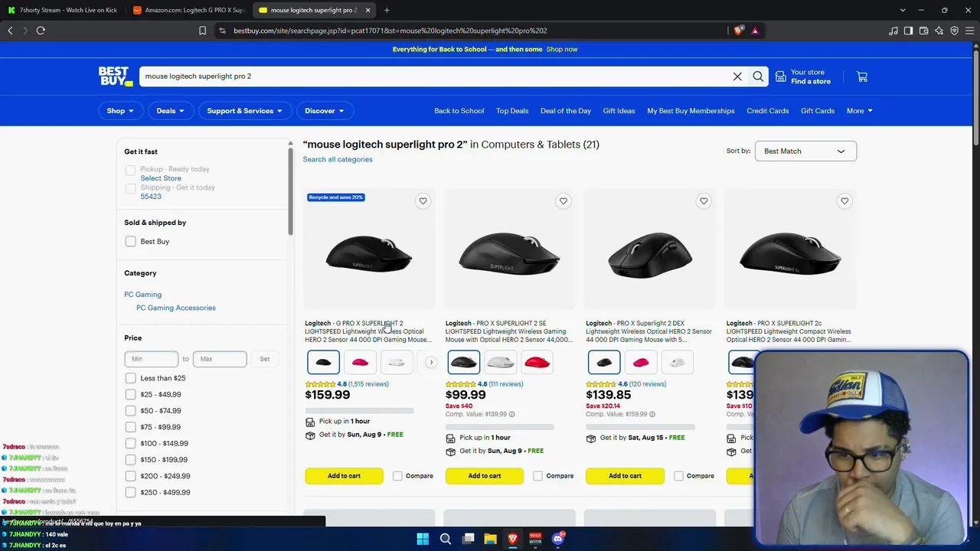
Task: Click the Best Buy logo
Action: [x=115, y=77]
